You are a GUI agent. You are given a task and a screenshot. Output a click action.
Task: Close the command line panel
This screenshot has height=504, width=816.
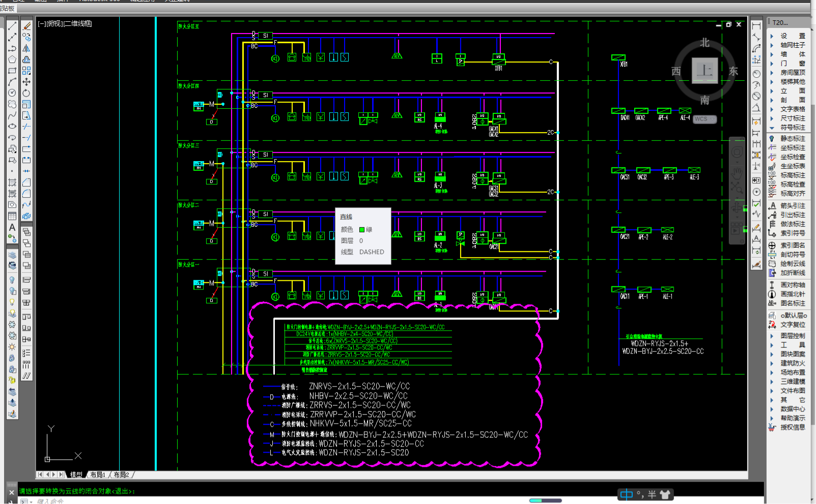[x=12, y=492]
